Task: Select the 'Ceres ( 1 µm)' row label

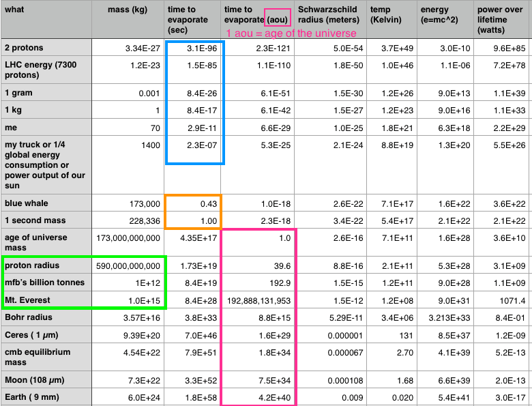Action: (x=46, y=335)
